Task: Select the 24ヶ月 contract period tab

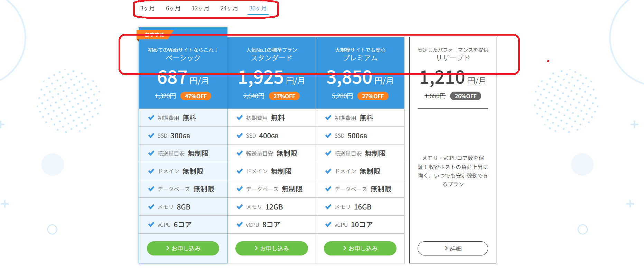Action: coord(229,8)
